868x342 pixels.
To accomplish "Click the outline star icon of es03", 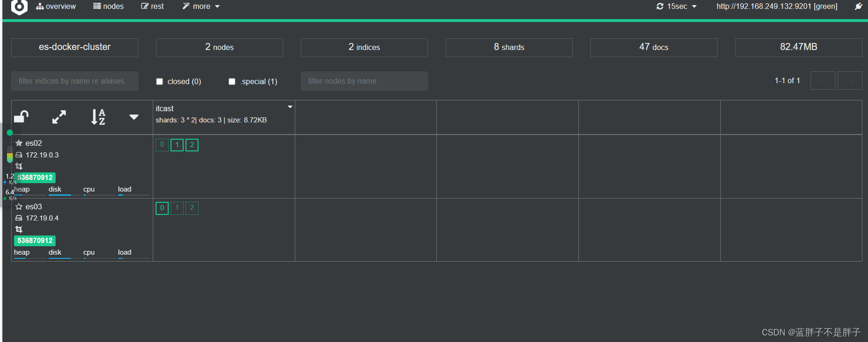I will pyautogui.click(x=19, y=207).
